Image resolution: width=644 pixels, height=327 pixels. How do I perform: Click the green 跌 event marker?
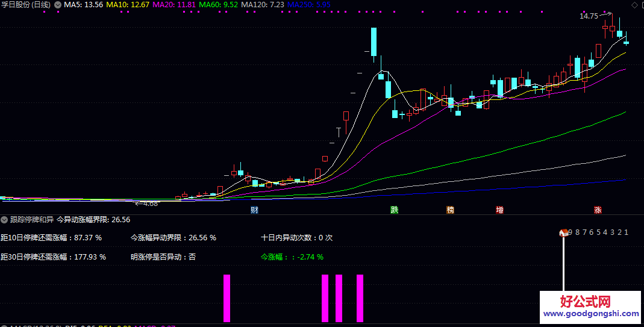pos(395,210)
